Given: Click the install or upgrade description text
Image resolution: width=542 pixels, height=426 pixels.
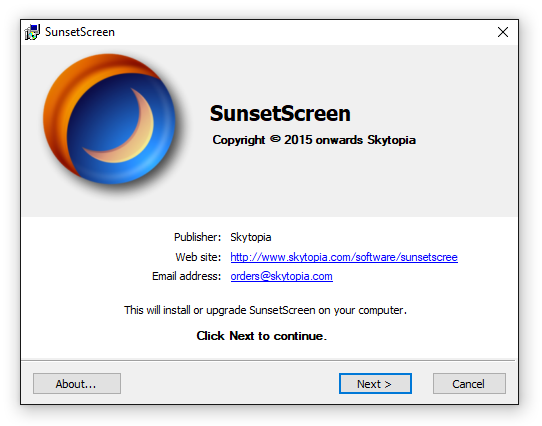Looking at the screenshot, I should [265, 310].
